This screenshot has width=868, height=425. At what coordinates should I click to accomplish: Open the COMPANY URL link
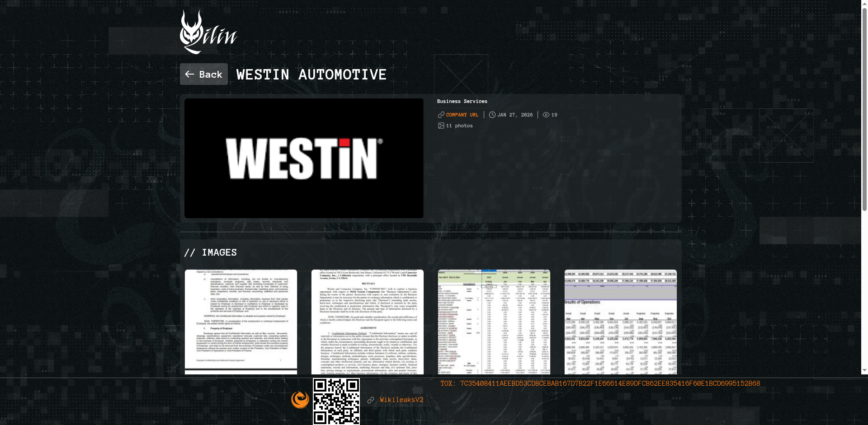click(462, 115)
